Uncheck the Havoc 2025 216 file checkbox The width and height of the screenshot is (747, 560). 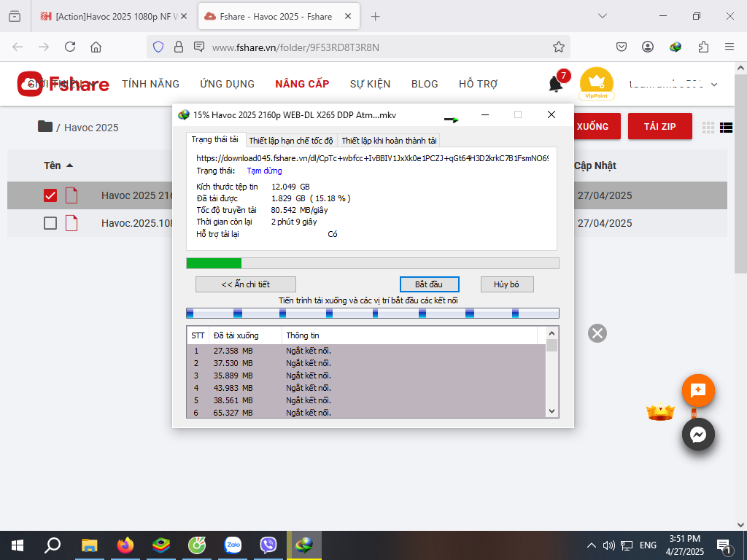50,195
